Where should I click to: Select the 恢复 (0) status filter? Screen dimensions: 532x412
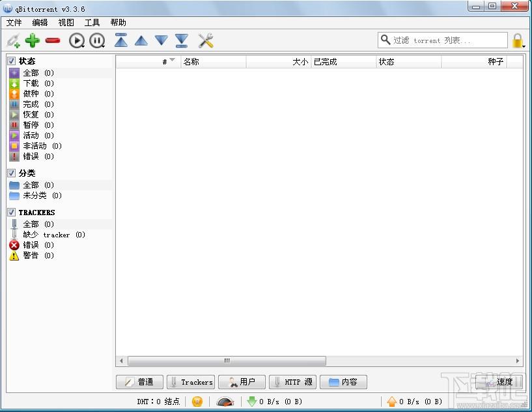coord(60,115)
